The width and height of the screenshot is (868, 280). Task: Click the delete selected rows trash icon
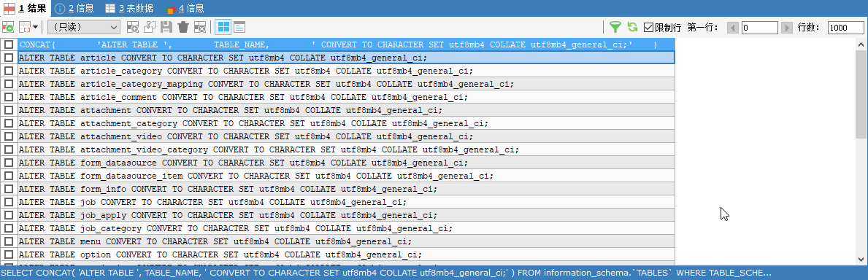click(x=183, y=27)
